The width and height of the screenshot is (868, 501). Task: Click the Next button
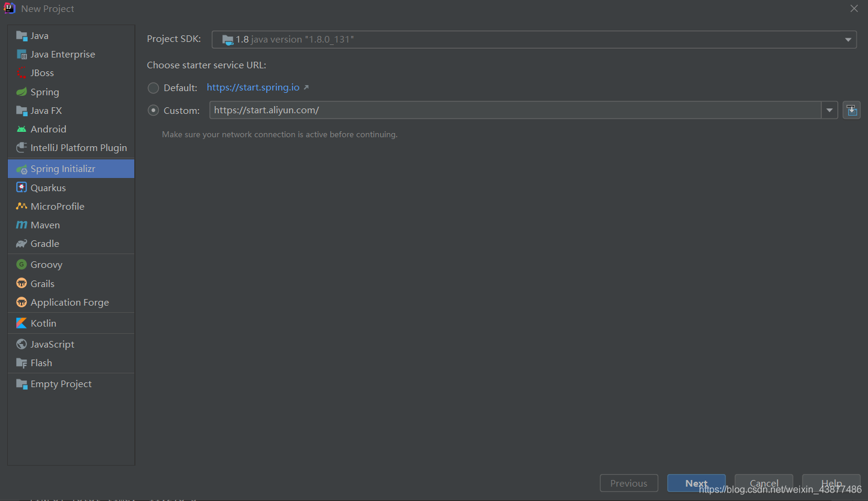pyautogui.click(x=697, y=483)
